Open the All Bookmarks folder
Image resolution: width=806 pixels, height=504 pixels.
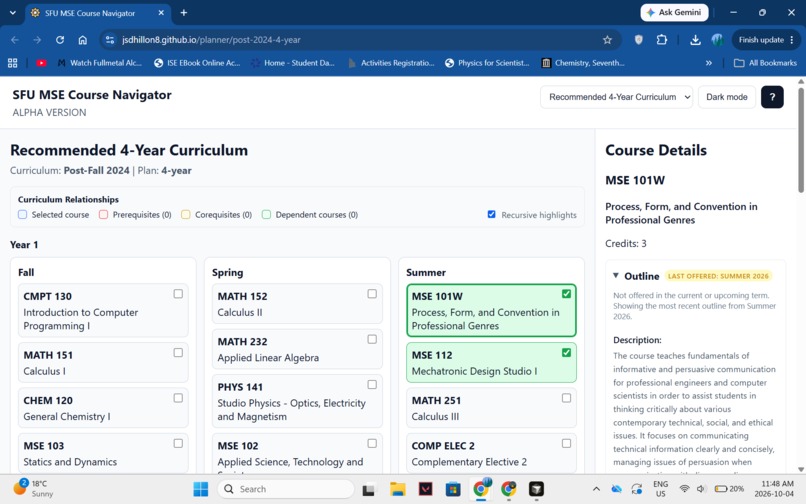[765, 63]
